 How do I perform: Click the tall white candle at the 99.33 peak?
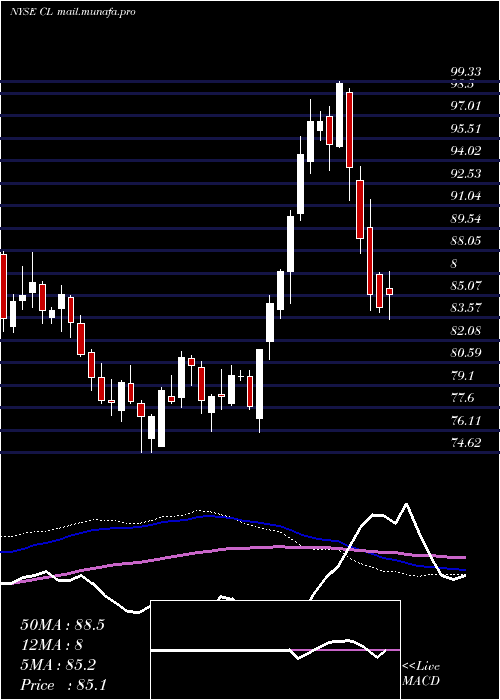pos(340,115)
